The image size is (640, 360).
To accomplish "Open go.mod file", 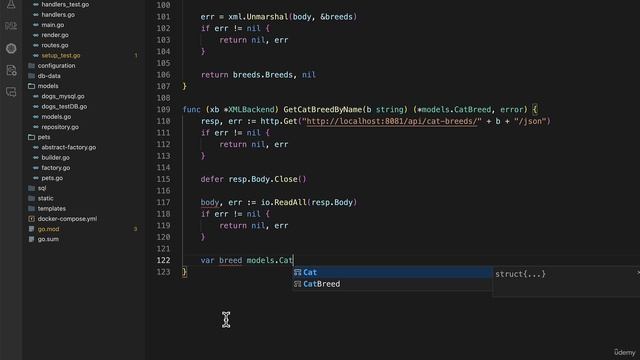I will (48, 229).
